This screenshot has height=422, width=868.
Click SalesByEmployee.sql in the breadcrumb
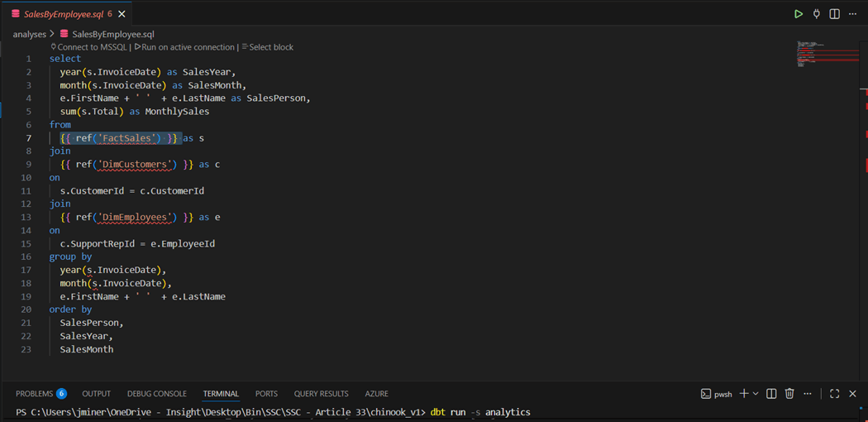click(113, 34)
